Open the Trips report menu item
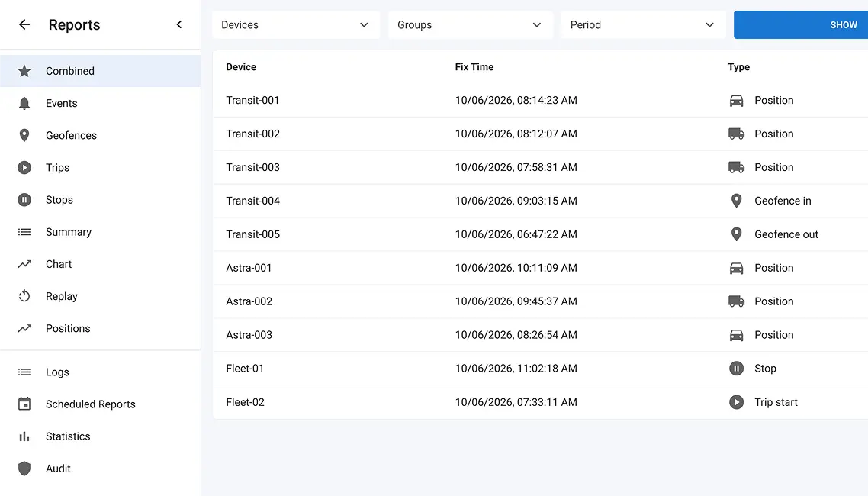 pos(100,168)
